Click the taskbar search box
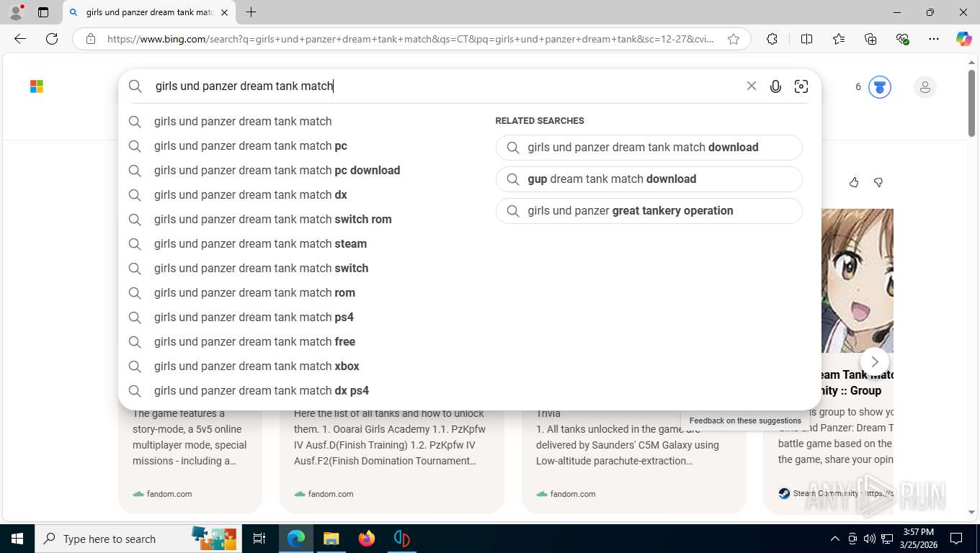 tap(137, 539)
